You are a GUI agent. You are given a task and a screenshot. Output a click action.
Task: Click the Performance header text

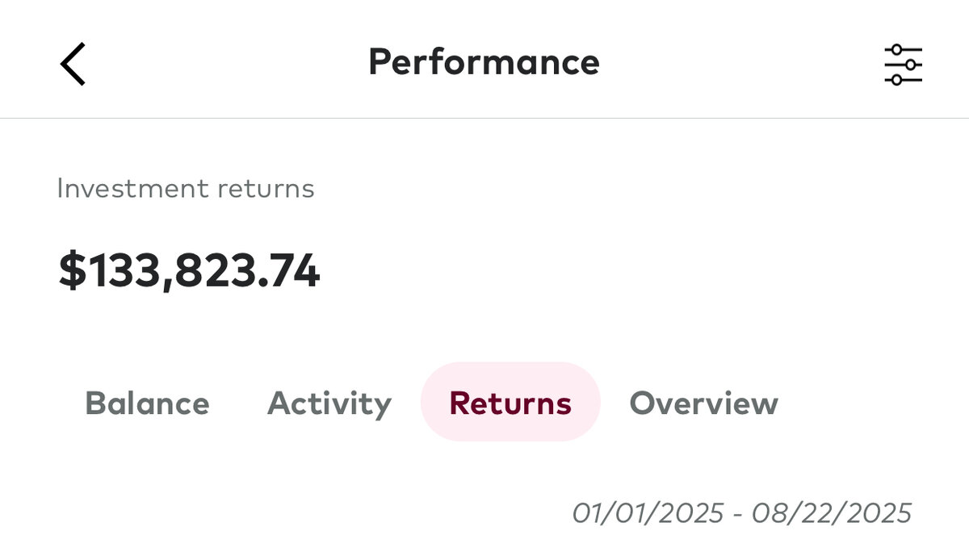[x=484, y=62]
